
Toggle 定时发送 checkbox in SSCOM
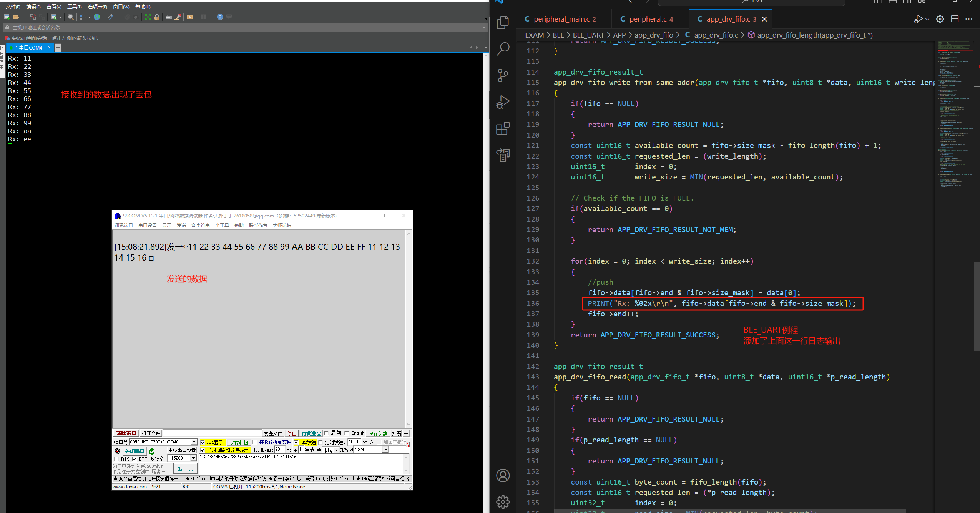click(x=321, y=442)
